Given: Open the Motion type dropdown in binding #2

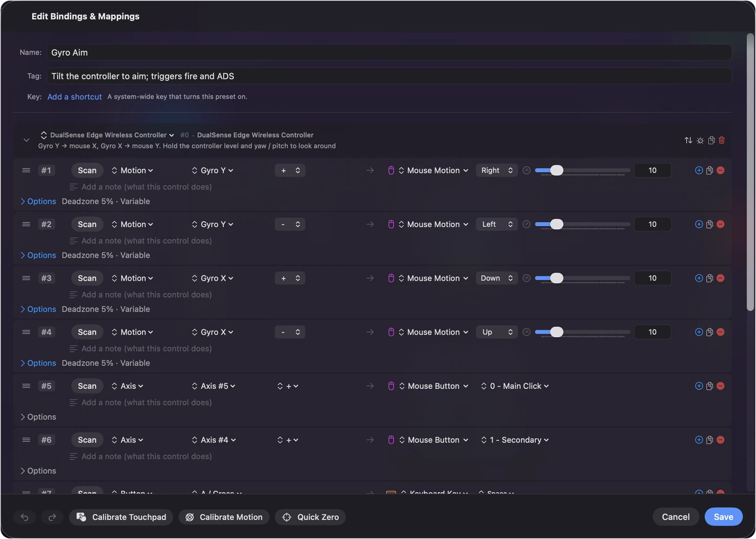Looking at the screenshot, I should pos(132,225).
